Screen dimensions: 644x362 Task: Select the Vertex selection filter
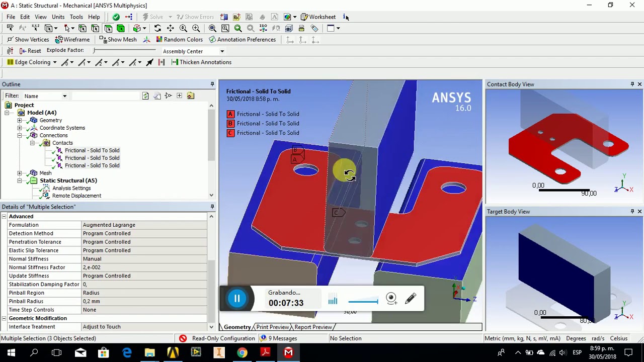(x=83, y=28)
